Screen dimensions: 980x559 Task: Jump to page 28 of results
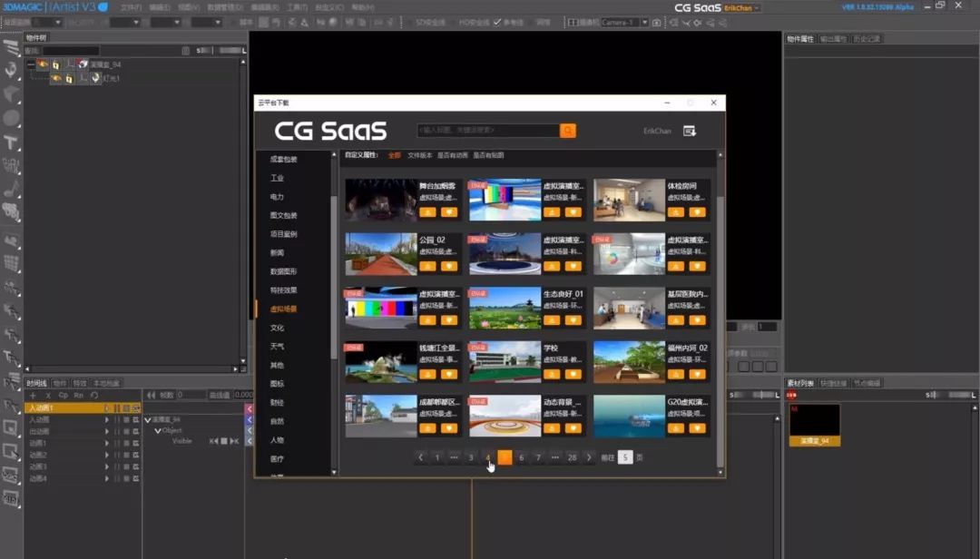tap(572, 457)
